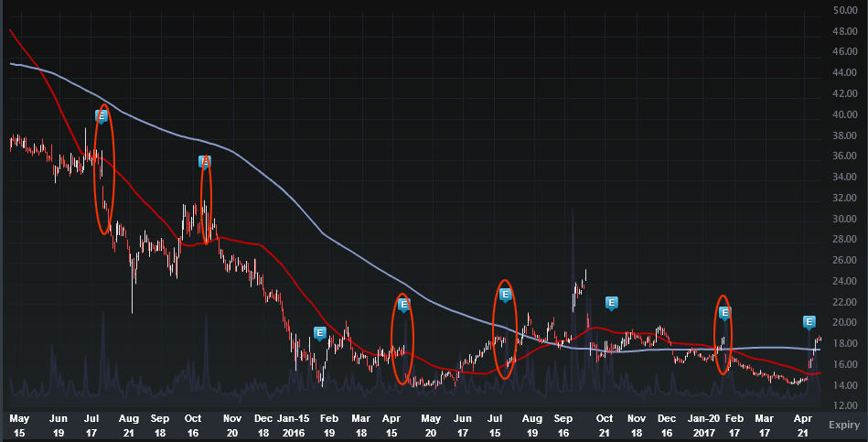This screenshot has height=442, width=868.
Task: Open the earnings E marker near October 2016
Action: (611, 302)
